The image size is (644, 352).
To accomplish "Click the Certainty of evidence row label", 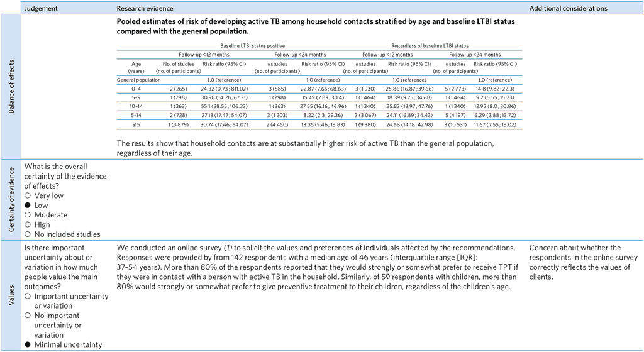I will tap(11, 199).
